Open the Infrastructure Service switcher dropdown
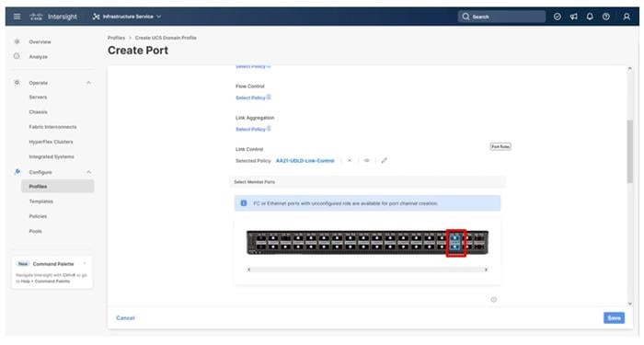This screenshot has height=345, width=644. tap(127, 17)
